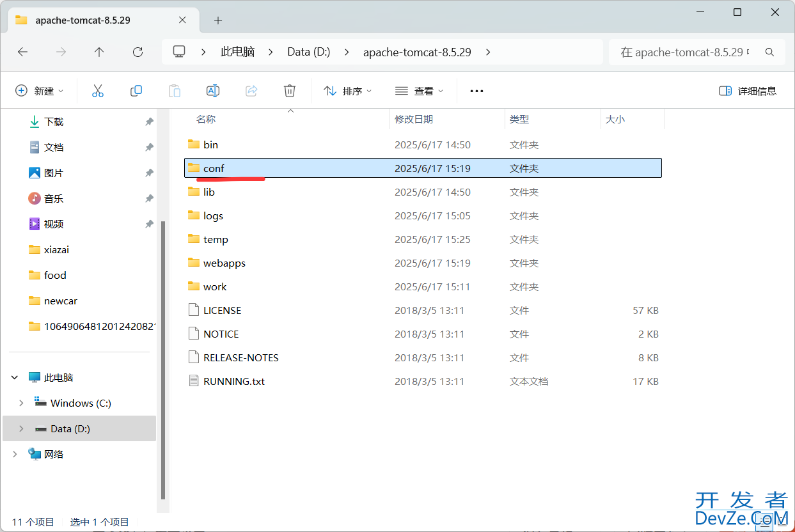Screen dimensions: 795x532
Task: Click the Cut scissors icon
Action: (x=97, y=91)
